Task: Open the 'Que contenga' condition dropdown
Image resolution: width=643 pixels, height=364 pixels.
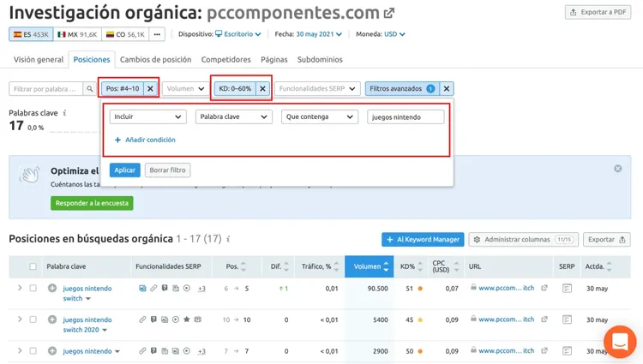Action: [320, 116]
